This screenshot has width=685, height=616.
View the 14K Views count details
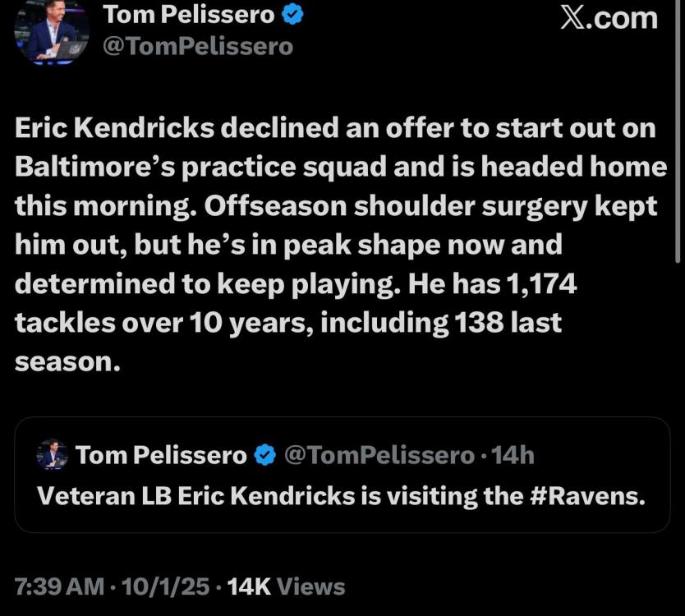(x=286, y=586)
